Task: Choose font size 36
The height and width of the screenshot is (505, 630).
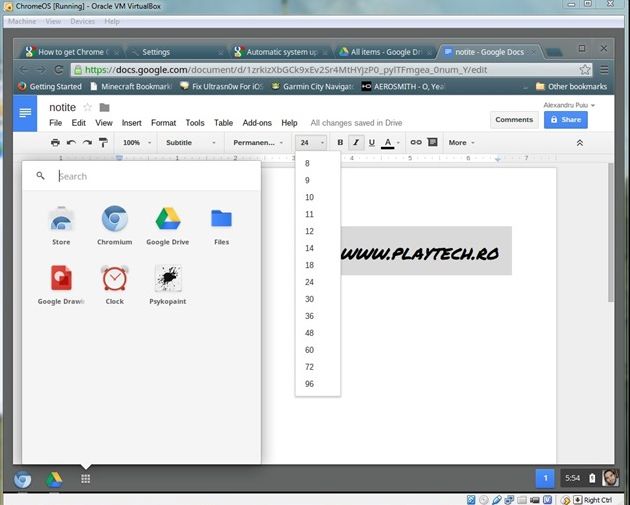Action: click(x=318, y=316)
